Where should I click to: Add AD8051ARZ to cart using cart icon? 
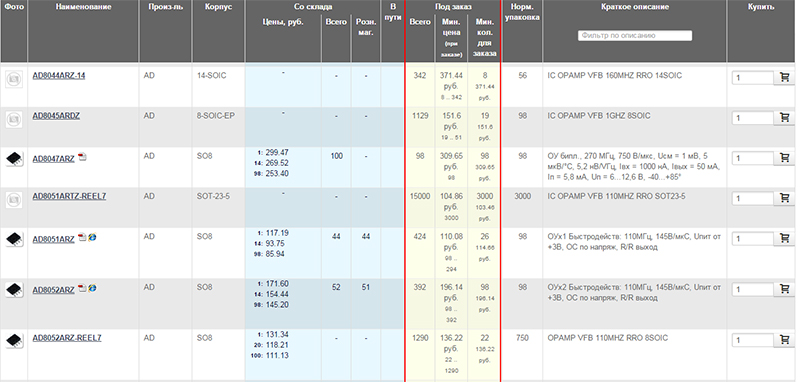tap(784, 239)
